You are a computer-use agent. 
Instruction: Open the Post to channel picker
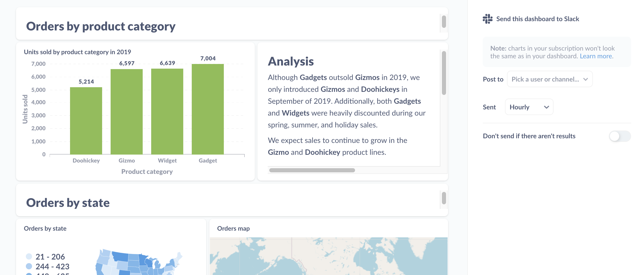(550, 79)
